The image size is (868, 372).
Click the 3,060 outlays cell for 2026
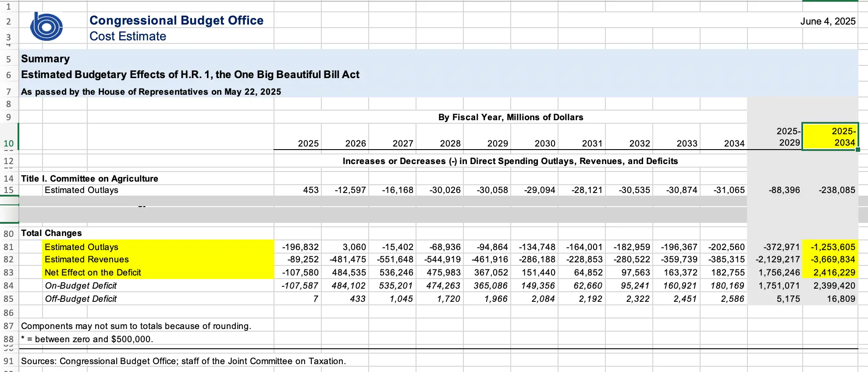click(x=354, y=247)
